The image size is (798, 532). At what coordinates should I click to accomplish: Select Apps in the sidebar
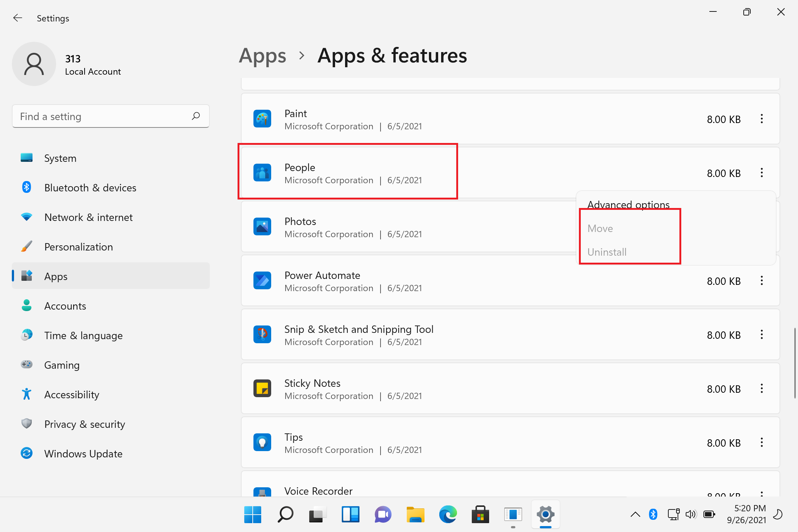[111, 276]
